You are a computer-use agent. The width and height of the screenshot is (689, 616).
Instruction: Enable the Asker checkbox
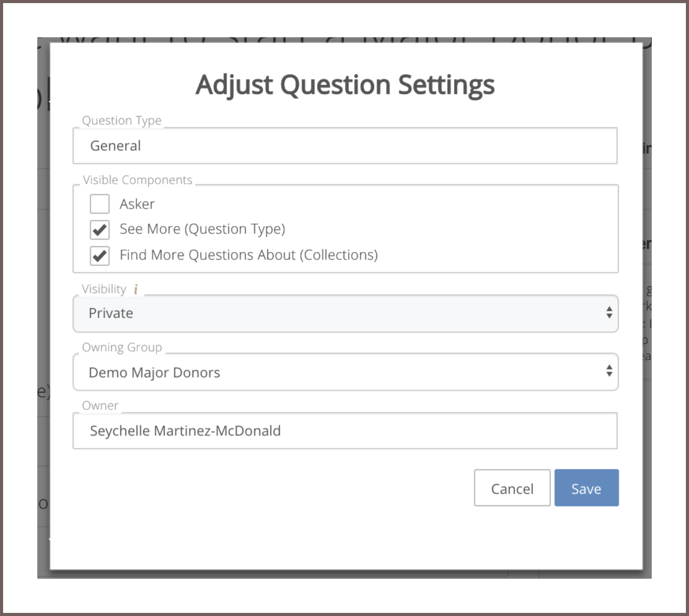click(100, 204)
